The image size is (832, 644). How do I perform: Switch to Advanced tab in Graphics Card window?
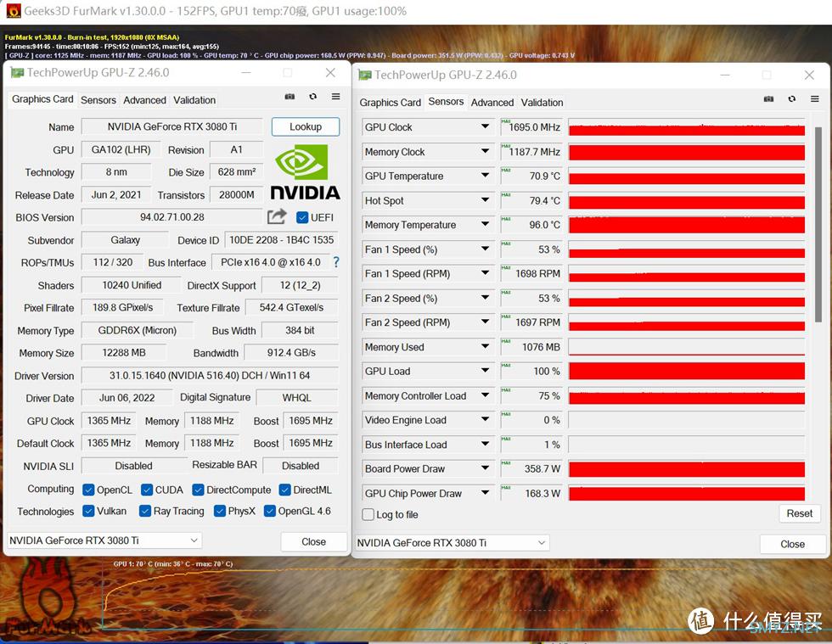click(144, 100)
